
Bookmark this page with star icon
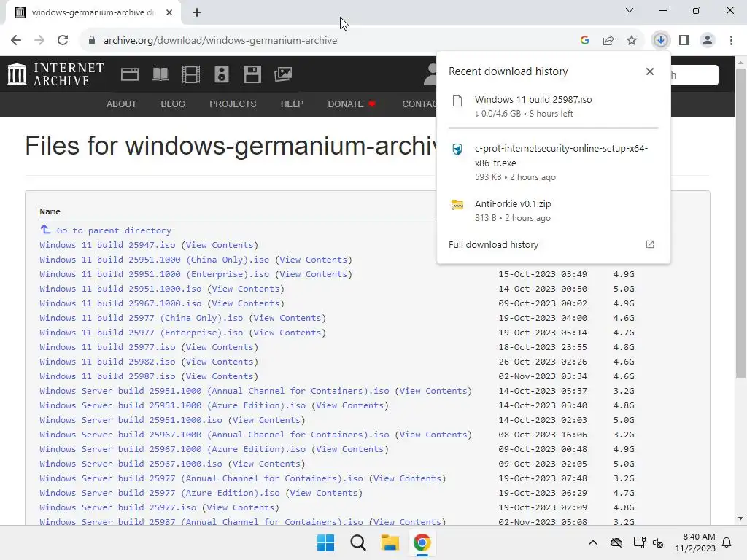click(x=632, y=41)
